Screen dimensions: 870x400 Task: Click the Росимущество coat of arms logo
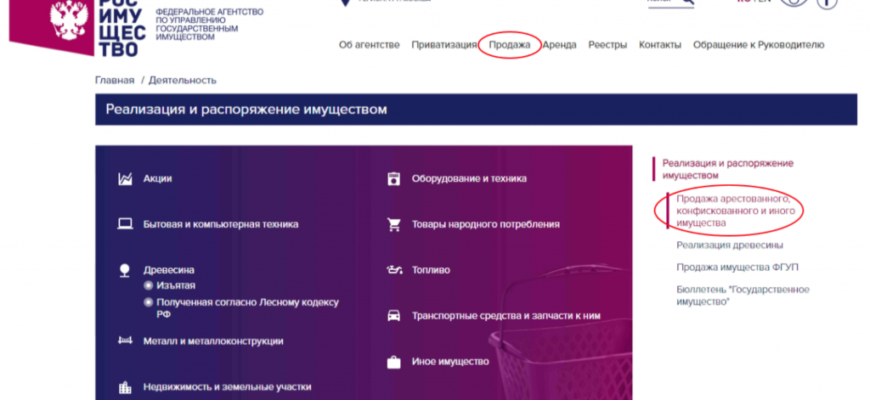pos(69,22)
